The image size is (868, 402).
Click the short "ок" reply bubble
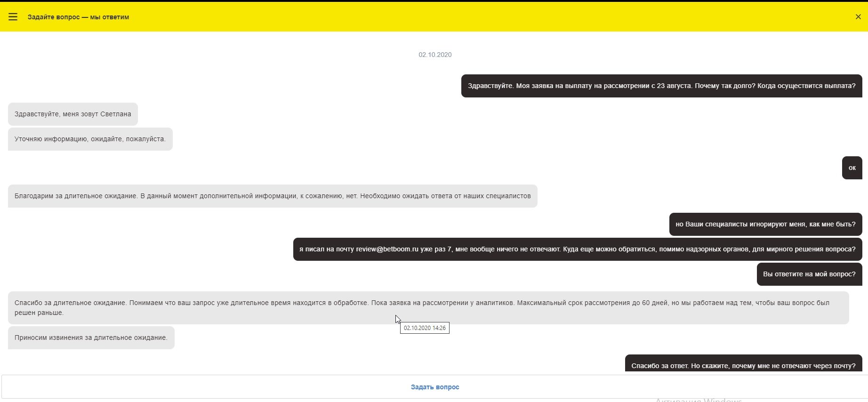coord(852,168)
